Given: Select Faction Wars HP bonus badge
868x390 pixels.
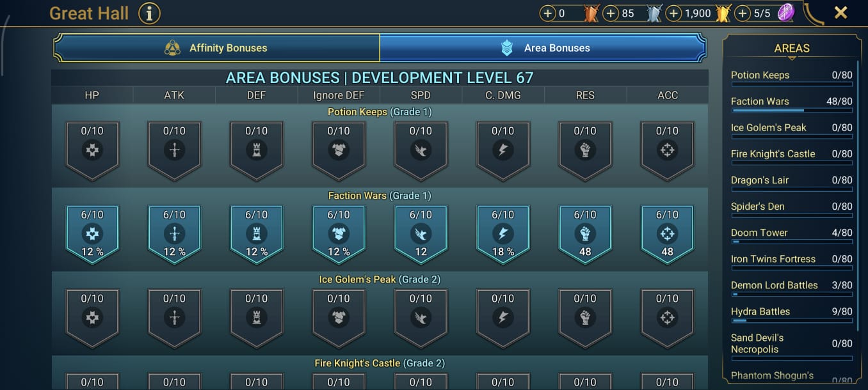Looking at the screenshot, I should pyautogui.click(x=92, y=234).
